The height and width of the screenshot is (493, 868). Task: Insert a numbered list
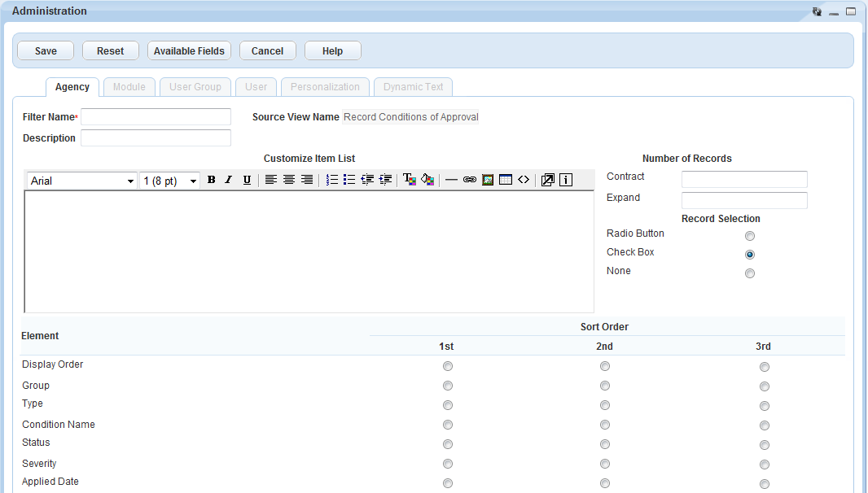331,180
